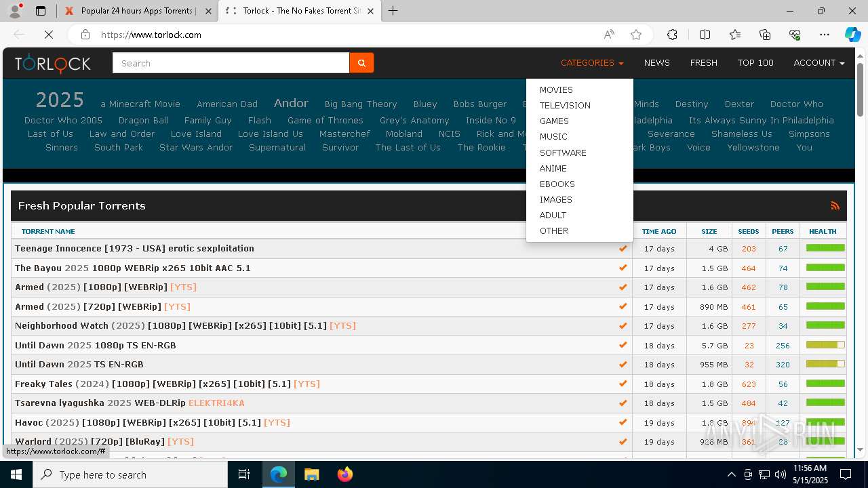Switch to the Popular 24 hours Apps Torrents tab

(x=138, y=11)
